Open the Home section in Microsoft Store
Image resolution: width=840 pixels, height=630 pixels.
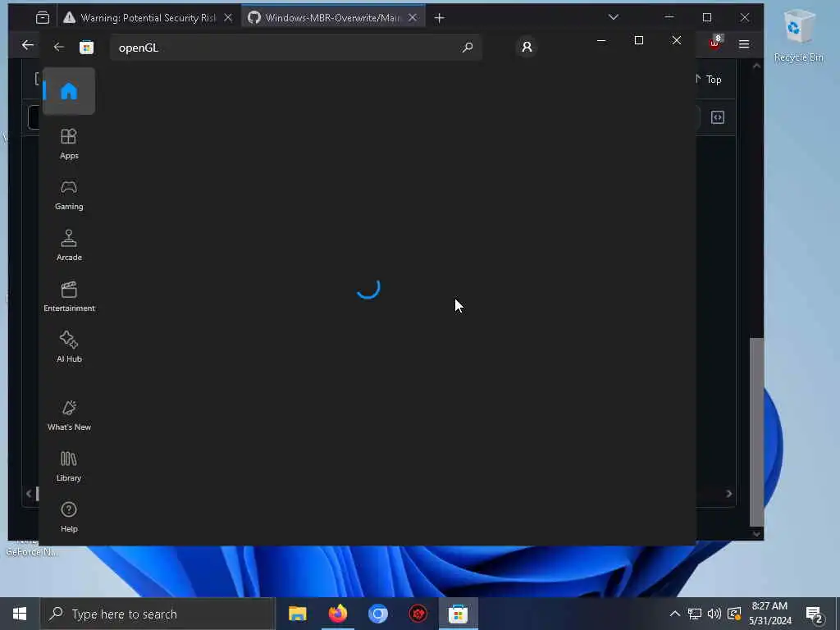point(69,91)
